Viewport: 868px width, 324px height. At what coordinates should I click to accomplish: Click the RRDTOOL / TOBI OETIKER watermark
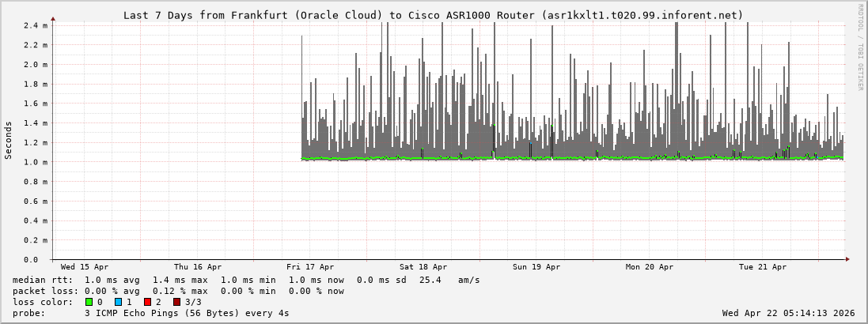(860, 47)
